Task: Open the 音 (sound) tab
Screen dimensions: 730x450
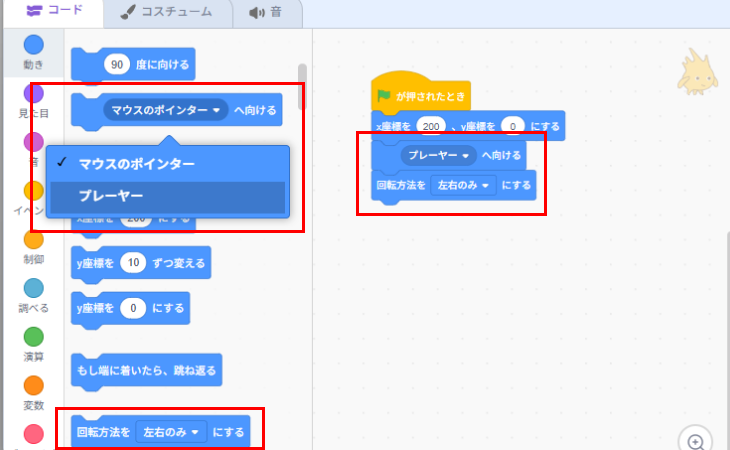Action: pos(270,12)
